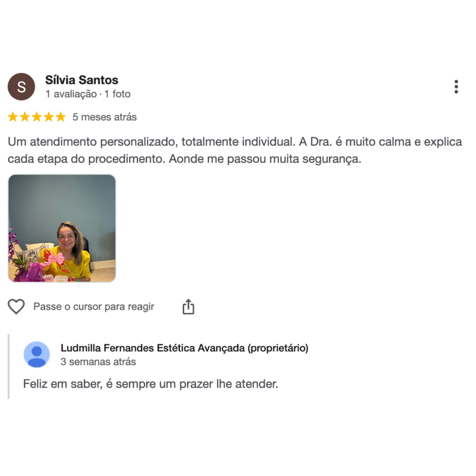
Task: Click the blue owner profile avatar
Action: tap(37, 355)
